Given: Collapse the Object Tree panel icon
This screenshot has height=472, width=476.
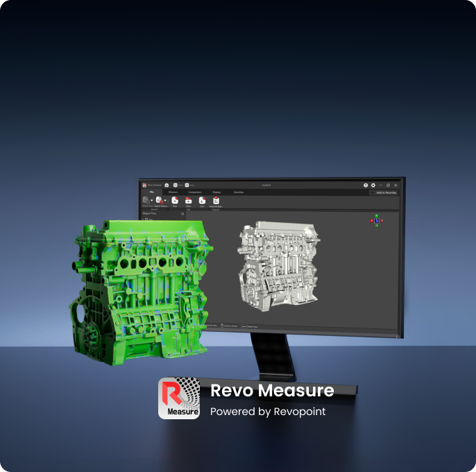Looking at the screenshot, I should [x=182, y=214].
